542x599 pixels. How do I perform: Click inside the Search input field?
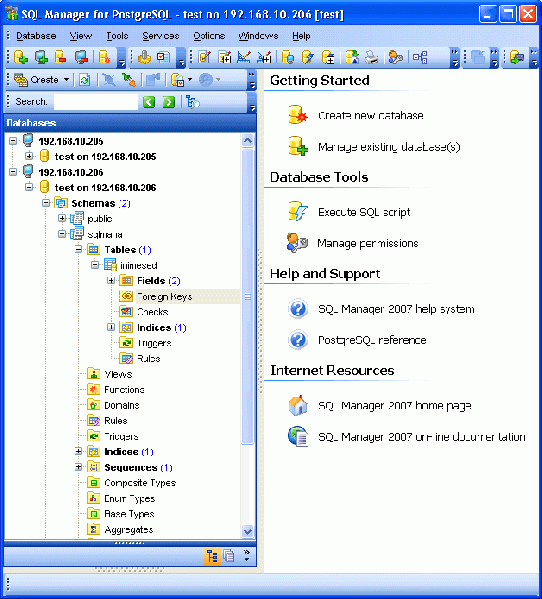click(96, 102)
